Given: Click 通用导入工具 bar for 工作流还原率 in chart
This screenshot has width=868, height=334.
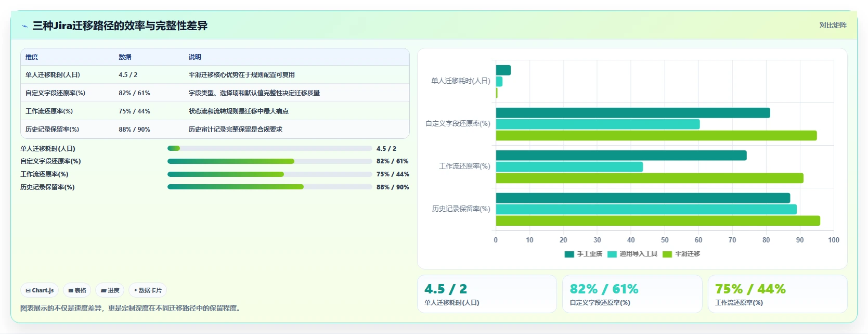Looking at the screenshot, I should 569,167.
